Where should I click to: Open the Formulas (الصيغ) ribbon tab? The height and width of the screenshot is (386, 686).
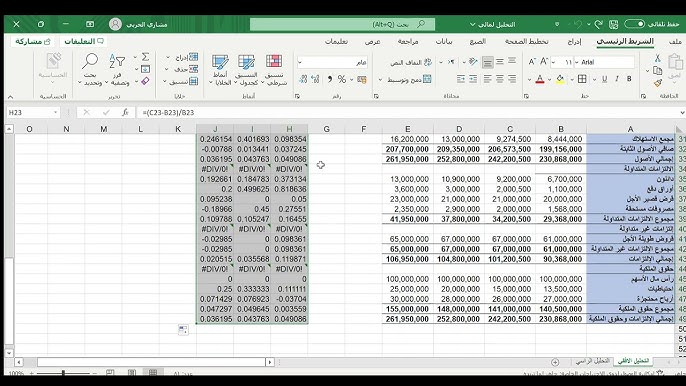(478, 41)
